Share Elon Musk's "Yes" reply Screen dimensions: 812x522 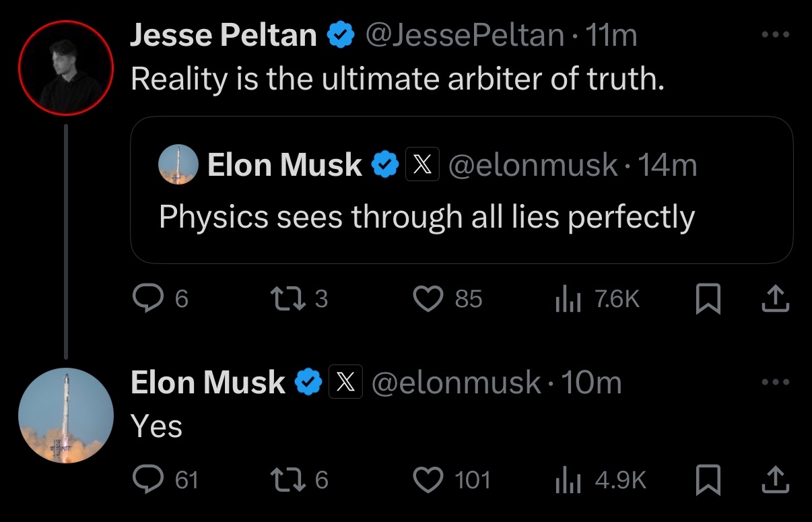coord(774,480)
